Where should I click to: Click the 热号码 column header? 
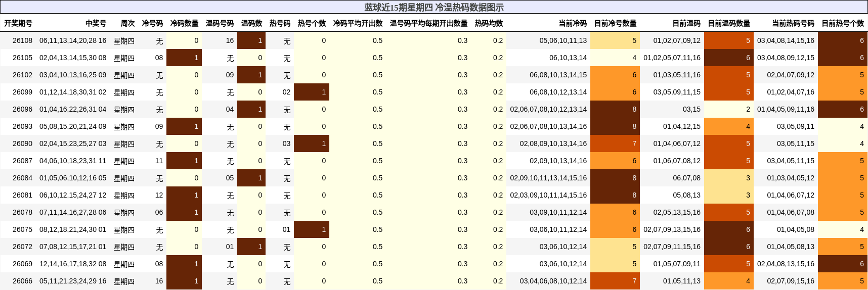(x=280, y=23)
